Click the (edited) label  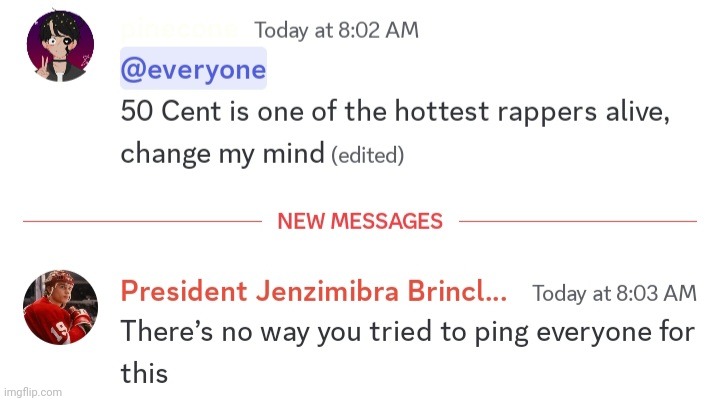(x=367, y=155)
